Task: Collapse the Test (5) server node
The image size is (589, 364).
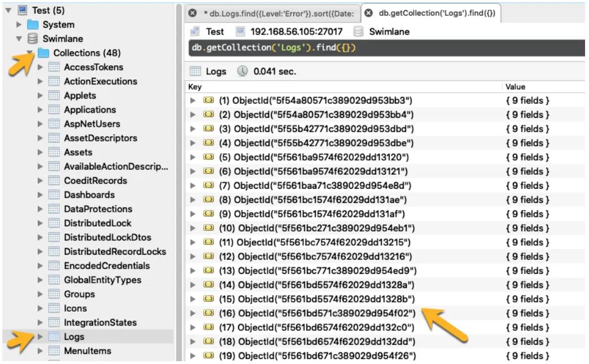Action: (x=8, y=11)
